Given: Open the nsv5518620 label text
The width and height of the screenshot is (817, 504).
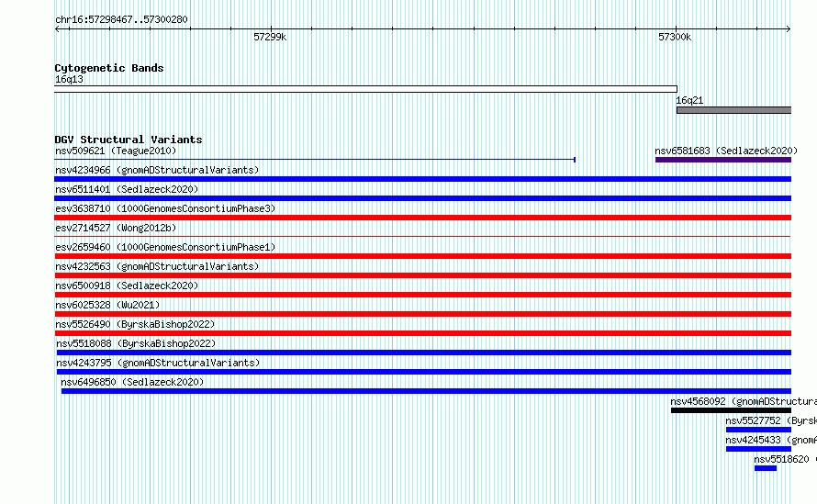Looking at the screenshot, I should point(785,459).
